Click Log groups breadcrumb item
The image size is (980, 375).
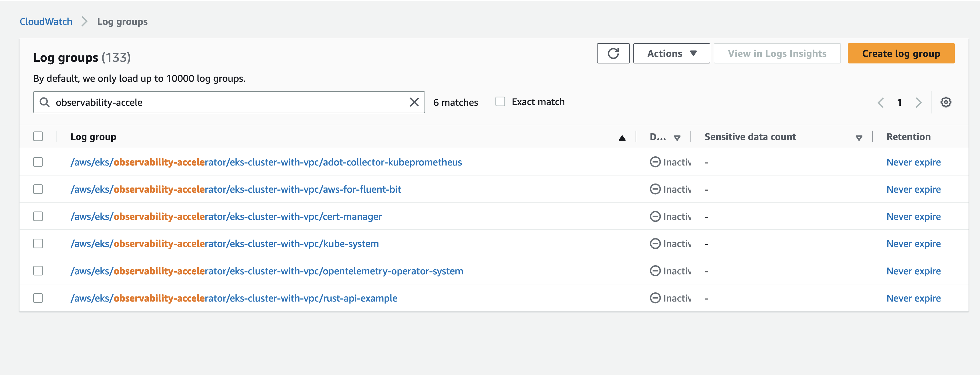[x=122, y=22]
